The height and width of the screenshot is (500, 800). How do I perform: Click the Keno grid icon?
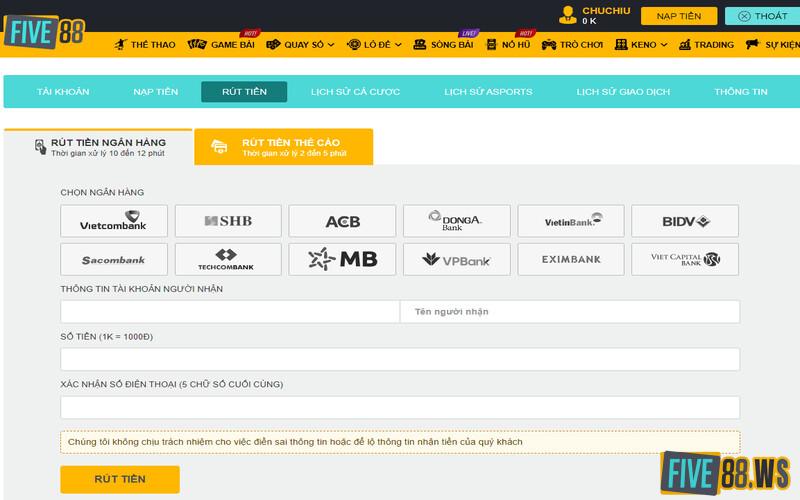point(621,44)
